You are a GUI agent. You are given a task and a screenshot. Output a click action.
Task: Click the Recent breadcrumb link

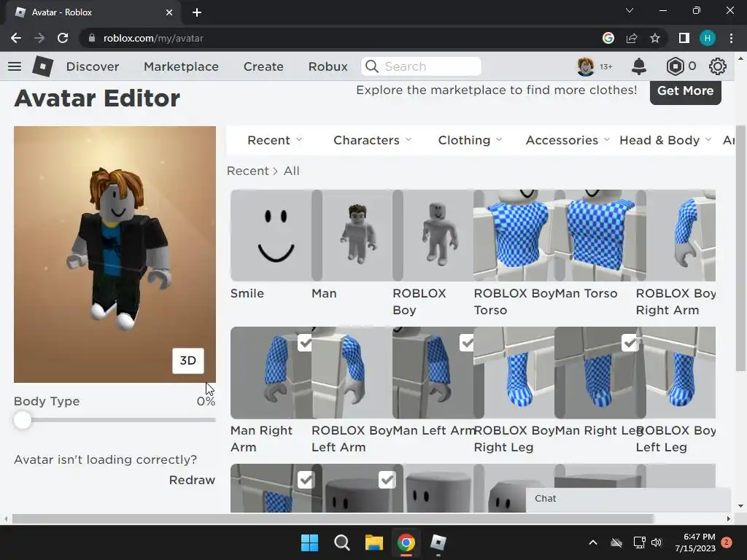(248, 171)
